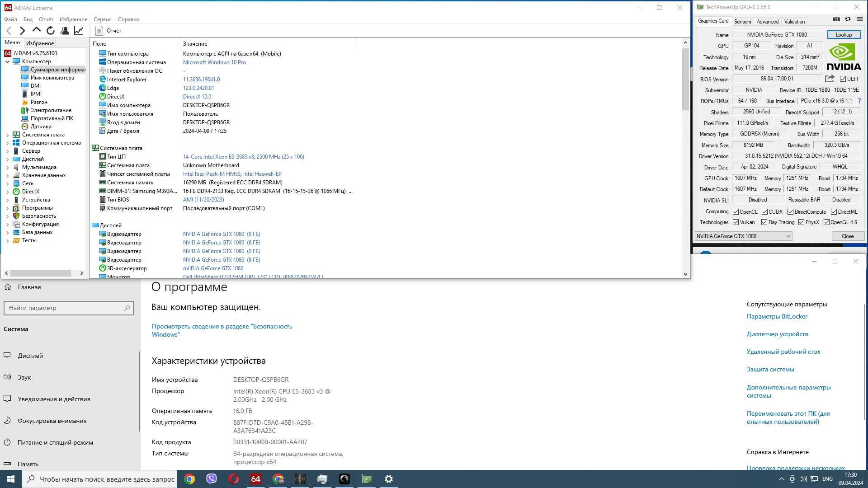Toggle the UEFI checkbox

pos(843,79)
